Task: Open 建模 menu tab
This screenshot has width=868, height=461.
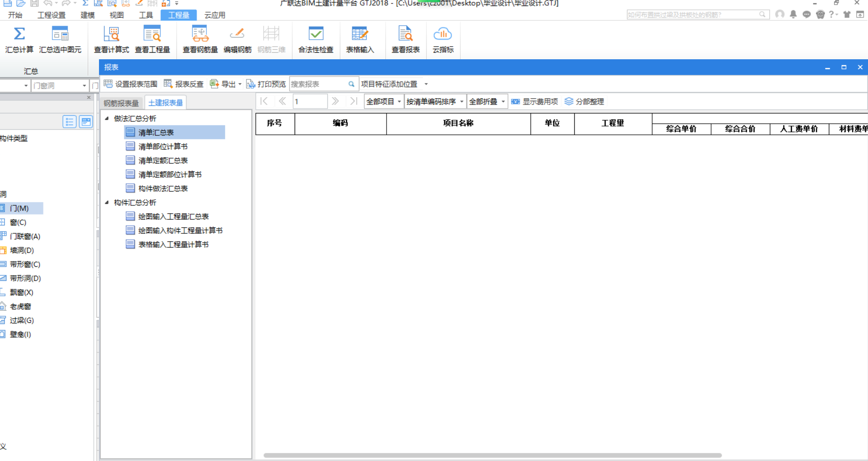Action: click(x=87, y=15)
